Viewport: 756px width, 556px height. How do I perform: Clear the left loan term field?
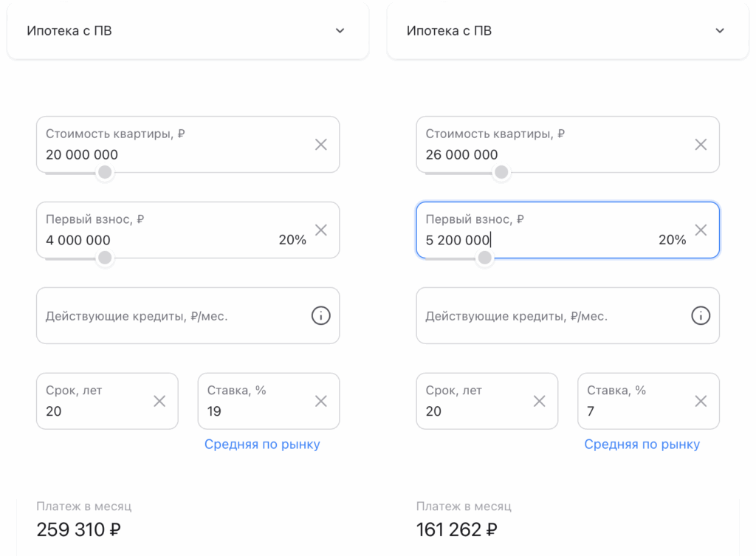pos(159,401)
